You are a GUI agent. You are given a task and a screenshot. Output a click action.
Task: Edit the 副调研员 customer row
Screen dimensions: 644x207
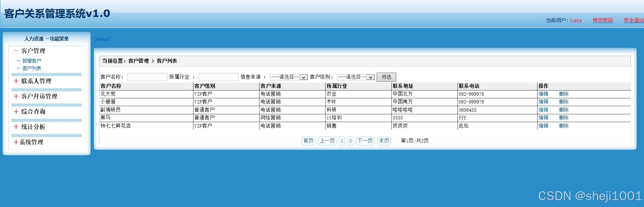point(543,110)
